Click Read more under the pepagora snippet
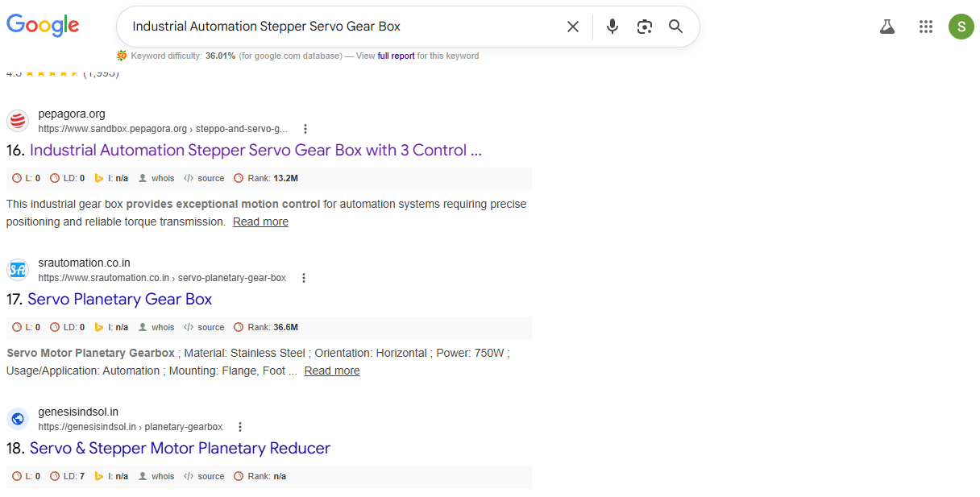This screenshot has width=980, height=497. click(260, 222)
